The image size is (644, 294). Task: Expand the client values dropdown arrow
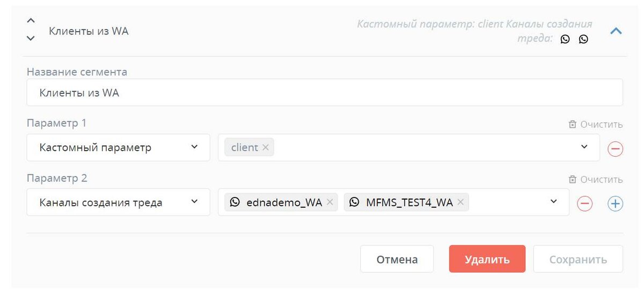[584, 147]
